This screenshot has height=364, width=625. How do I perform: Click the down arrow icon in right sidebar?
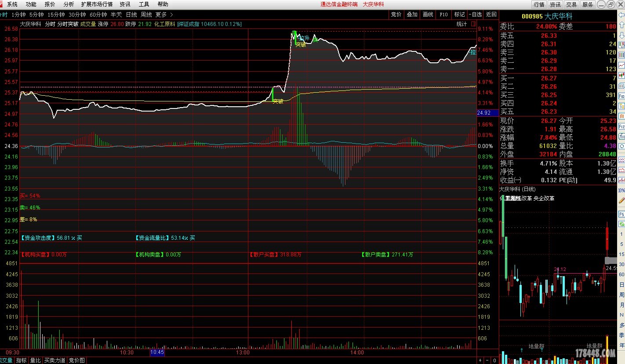(621, 35)
